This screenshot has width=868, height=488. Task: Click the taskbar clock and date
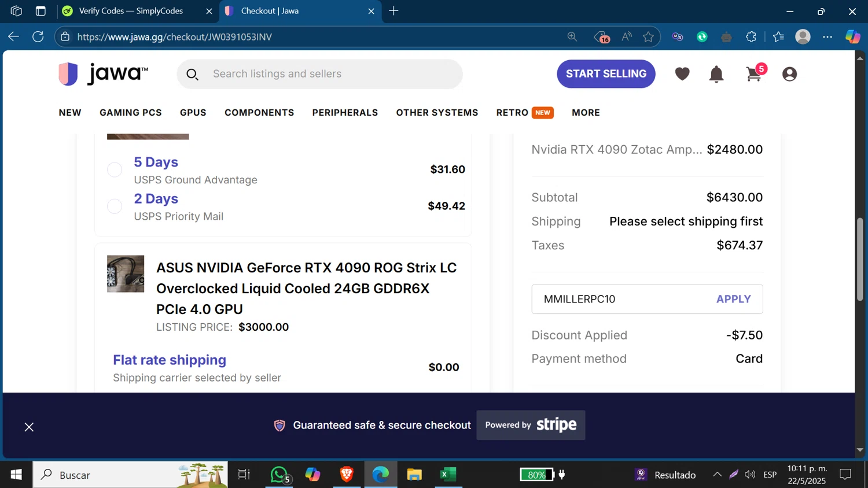tap(807, 475)
